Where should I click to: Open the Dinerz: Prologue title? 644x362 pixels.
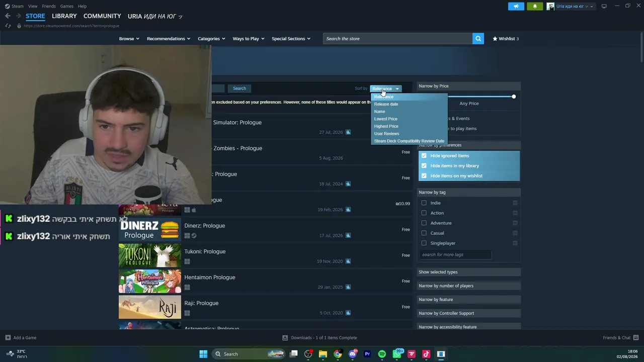(x=205, y=226)
